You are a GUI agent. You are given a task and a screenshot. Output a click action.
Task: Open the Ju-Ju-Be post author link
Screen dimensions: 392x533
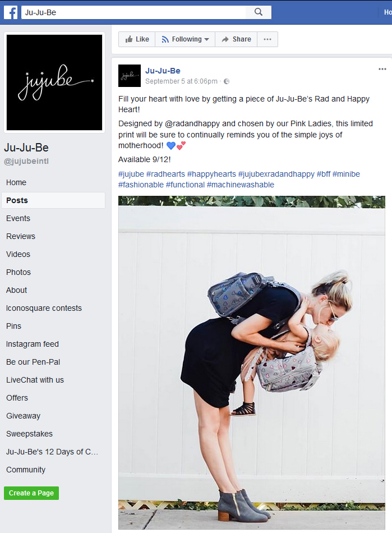pyautogui.click(x=163, y=71)
